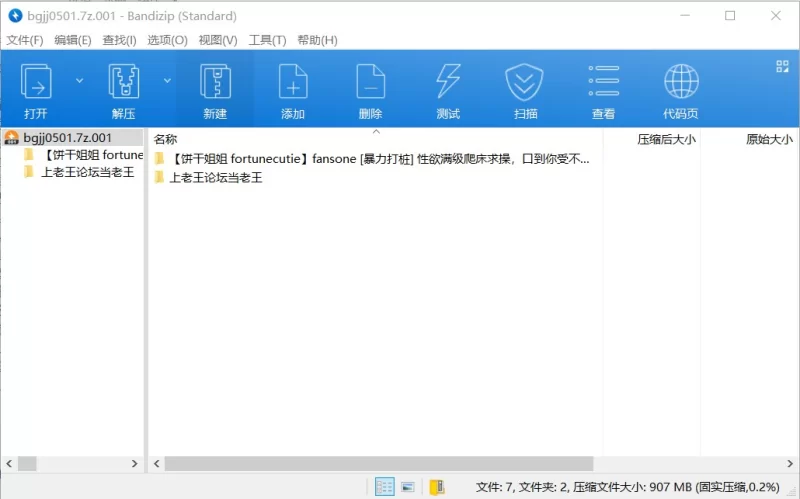800x499 pixels.
Task: Click the tree pane horizontal scrollbar thumb
Action: tap(27, 463)
